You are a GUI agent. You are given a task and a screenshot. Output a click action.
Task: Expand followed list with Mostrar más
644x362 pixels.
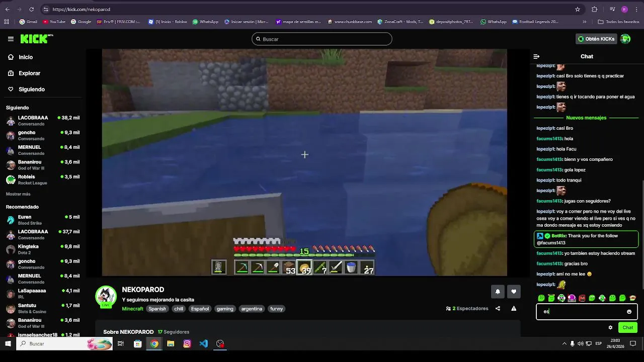pos(18,194)
